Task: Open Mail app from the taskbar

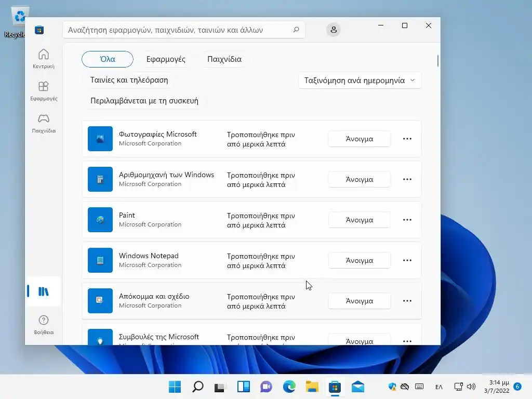Action: (358, 387)
